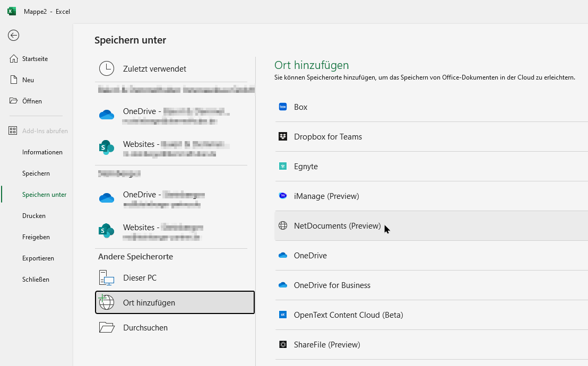Click the Durchsuchen folder icon
The height and width of the screenshot is (366, 588).
[x=107, y=328]
